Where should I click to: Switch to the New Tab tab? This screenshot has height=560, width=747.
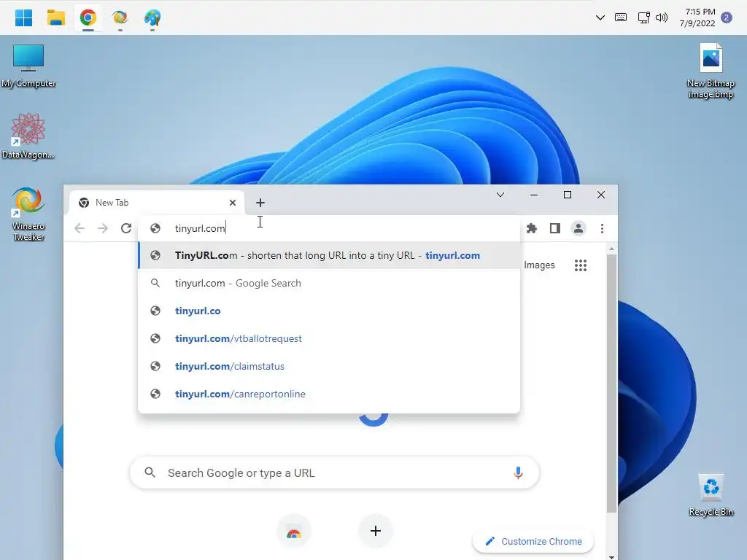(x=158, y=203)
